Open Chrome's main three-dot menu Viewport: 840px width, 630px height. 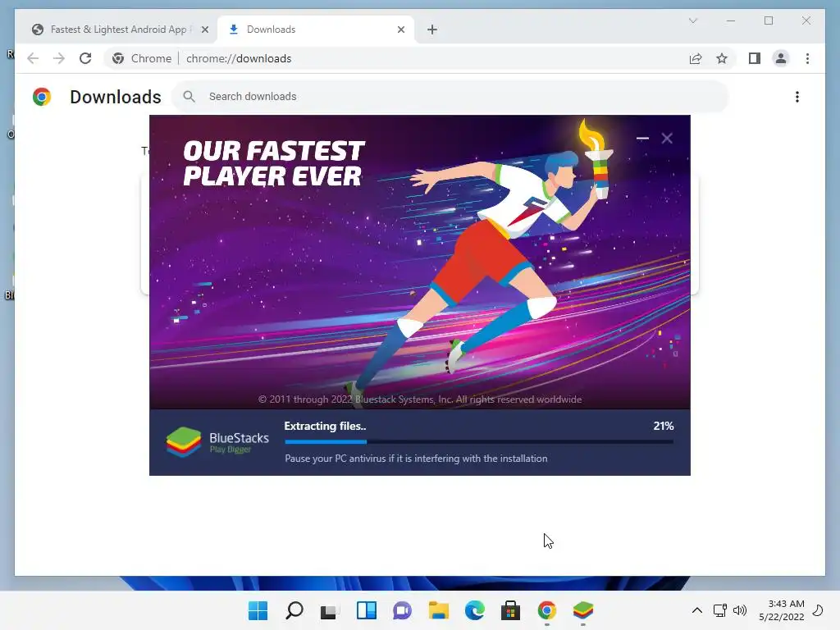[807, 58]
